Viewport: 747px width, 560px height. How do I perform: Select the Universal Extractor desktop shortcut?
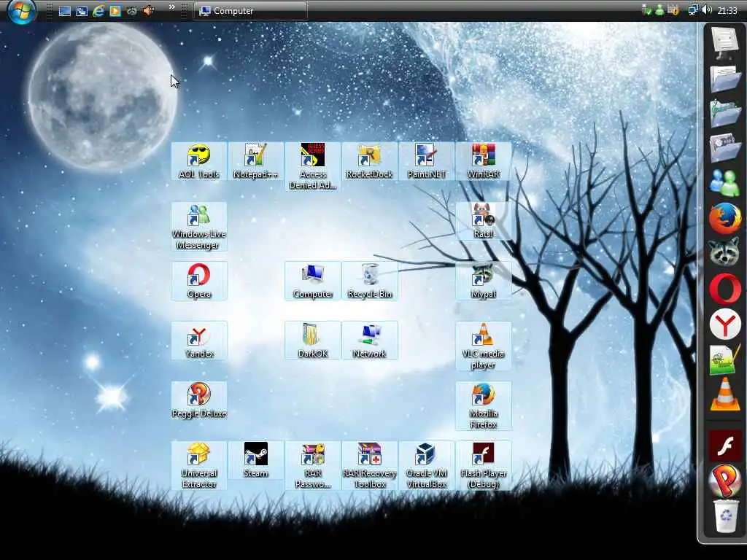198,466
